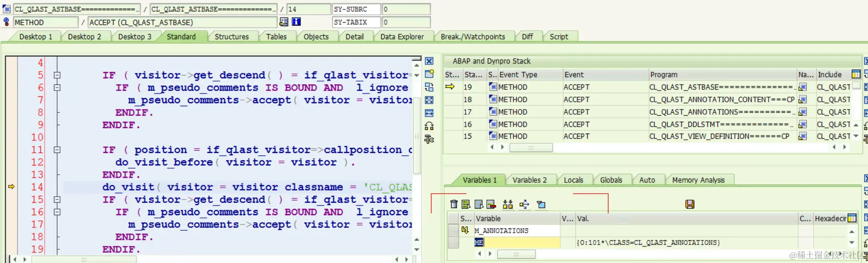Click the binoculars-style find icon in Variables toolbar

coord(508,204)
